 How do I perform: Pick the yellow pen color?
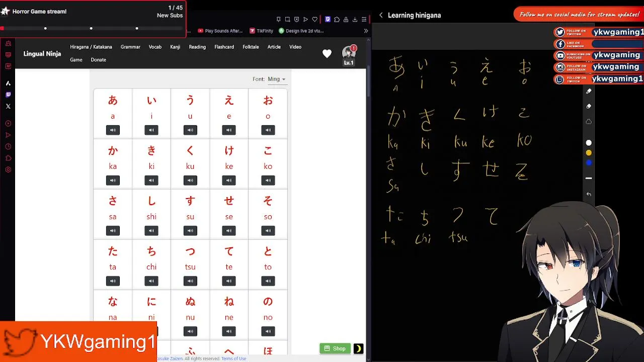(x=589, y=153)
